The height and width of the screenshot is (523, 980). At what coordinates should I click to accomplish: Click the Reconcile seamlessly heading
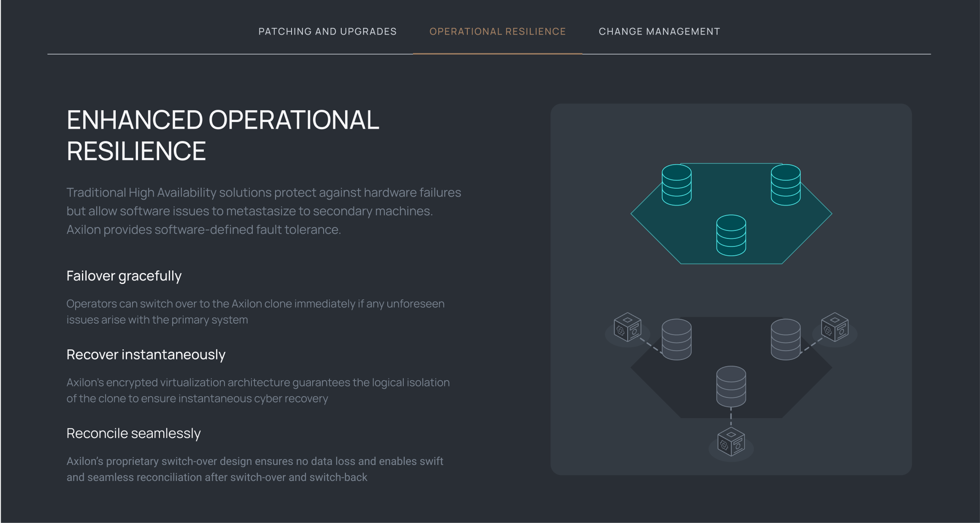(133, 434)
